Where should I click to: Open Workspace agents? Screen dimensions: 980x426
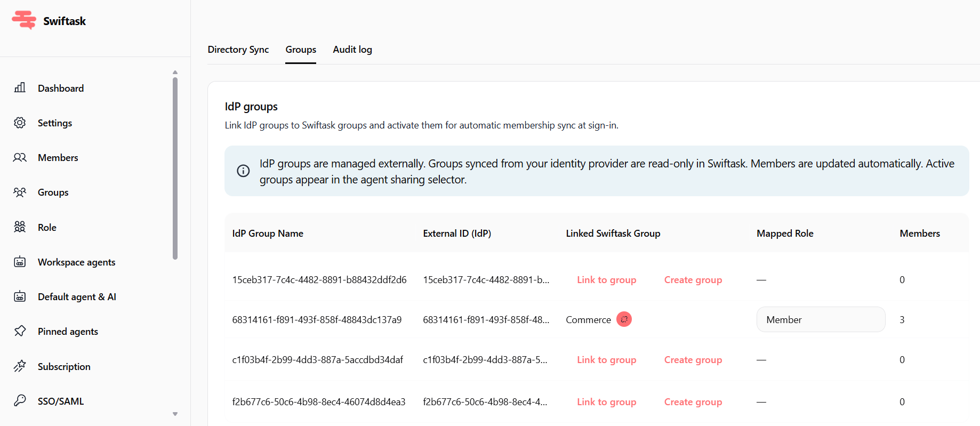[x=77, y=262]
